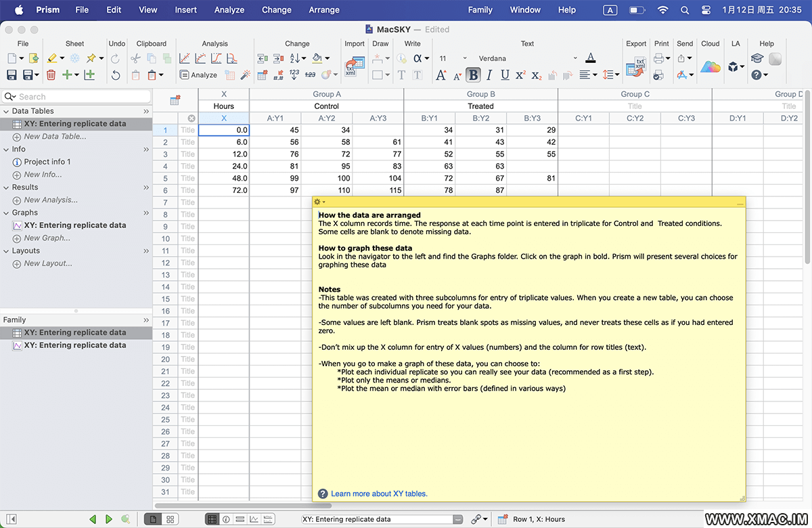
Task: Click the Save floppy disk icon
Action: pos(12,75)
